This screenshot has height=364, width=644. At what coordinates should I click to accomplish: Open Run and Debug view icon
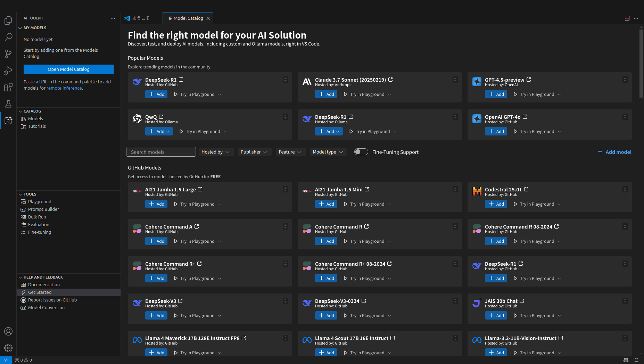tap(8, 71)
